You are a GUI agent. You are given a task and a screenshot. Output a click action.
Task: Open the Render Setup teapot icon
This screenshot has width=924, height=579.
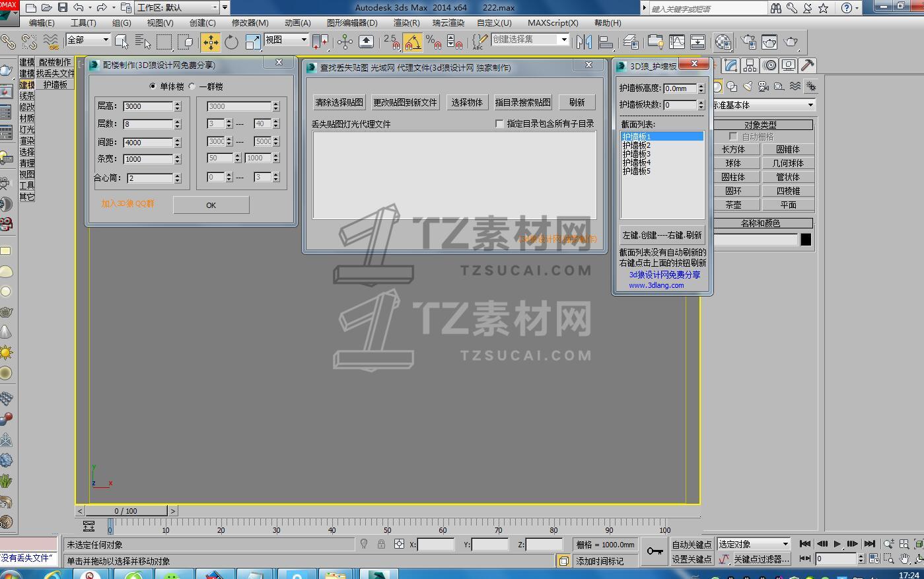(748, 42)
